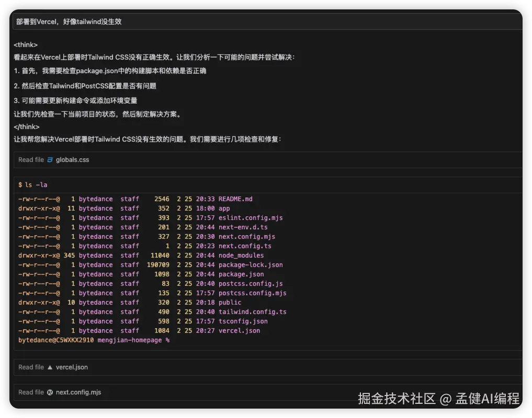
Task: Select node_modules in the terminal listing
Action: pyautogui.click(x=241, y=256)
